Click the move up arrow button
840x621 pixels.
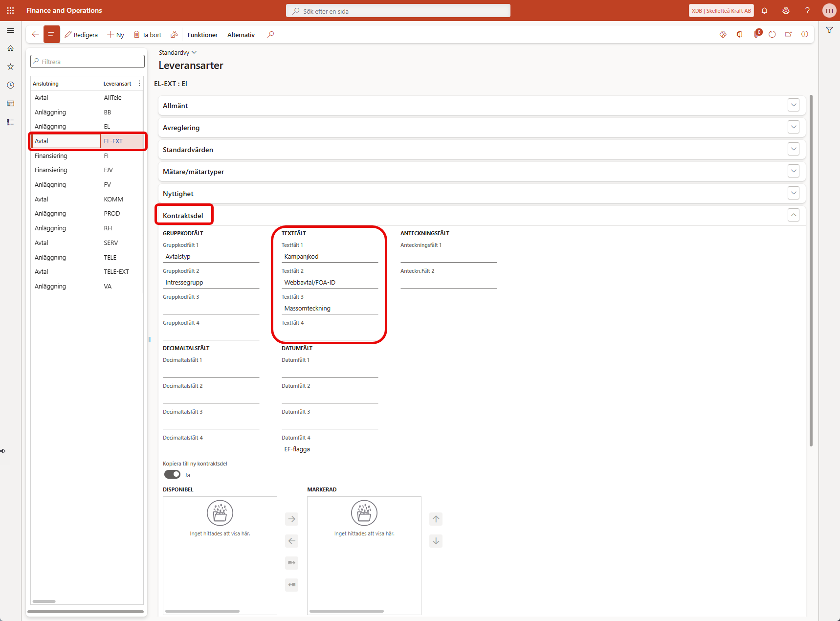[x=436, y=519]
